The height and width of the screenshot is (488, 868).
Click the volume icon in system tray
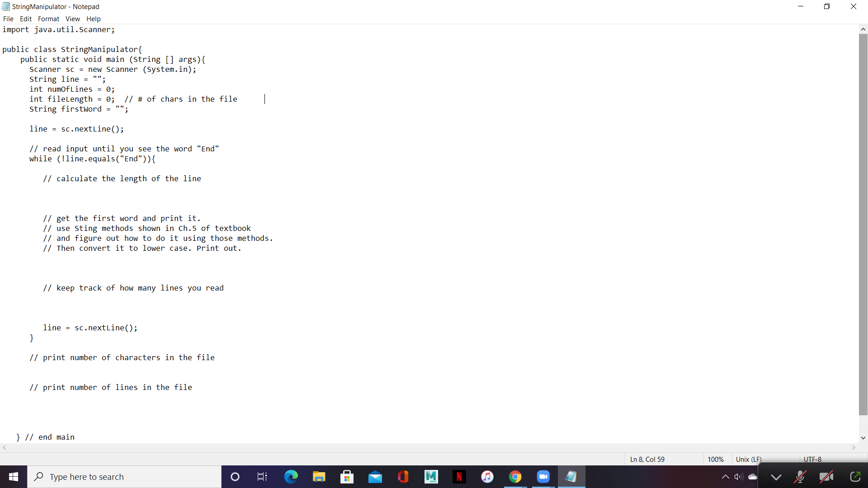[739, 477]
